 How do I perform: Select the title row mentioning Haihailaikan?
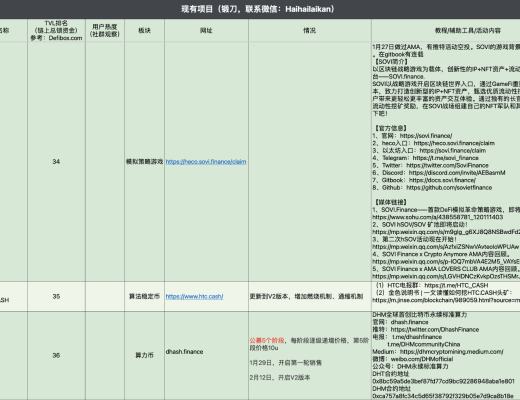[260, 9]
